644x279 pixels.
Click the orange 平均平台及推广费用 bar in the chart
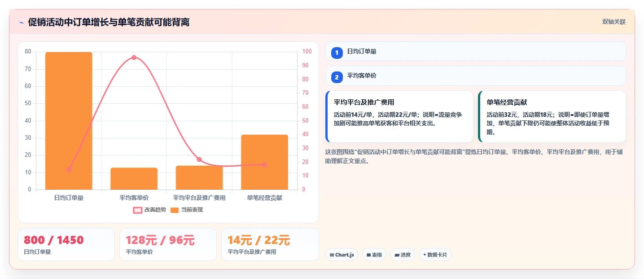click(x=199, y=177)
